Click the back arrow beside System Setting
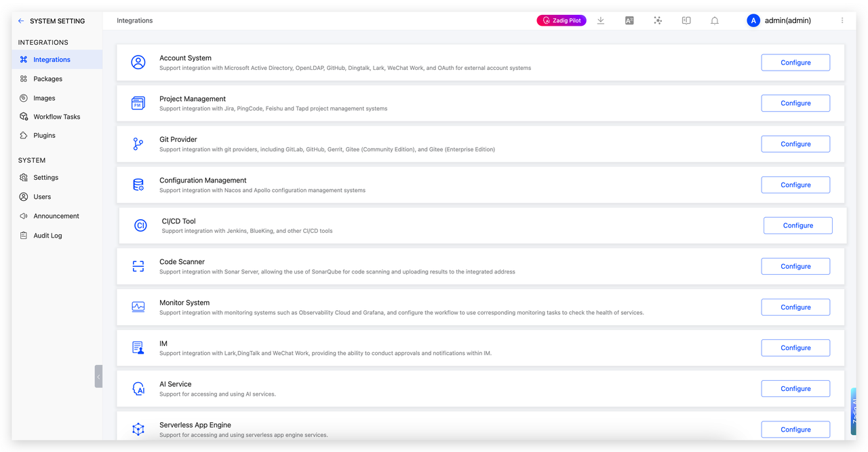Image resolution: width=868 pixels, height=452 pixels. pyautogui.click(x=21, y=21)
